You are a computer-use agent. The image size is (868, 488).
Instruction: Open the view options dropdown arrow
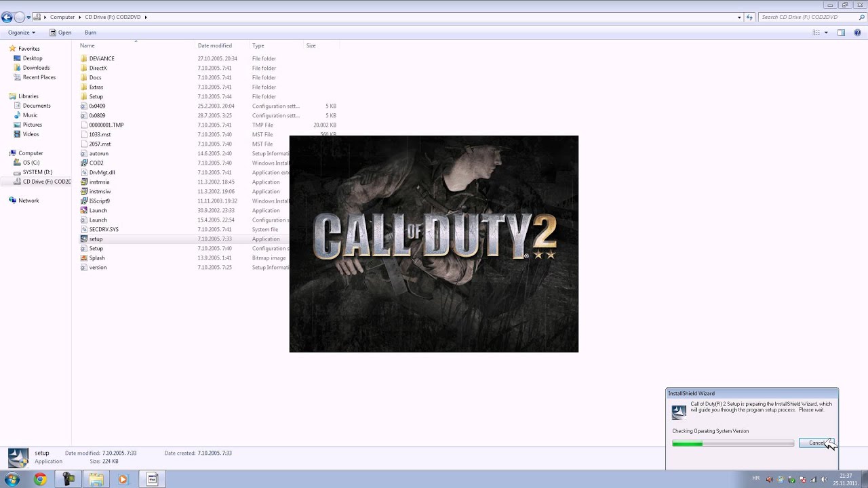pos(826,33)
